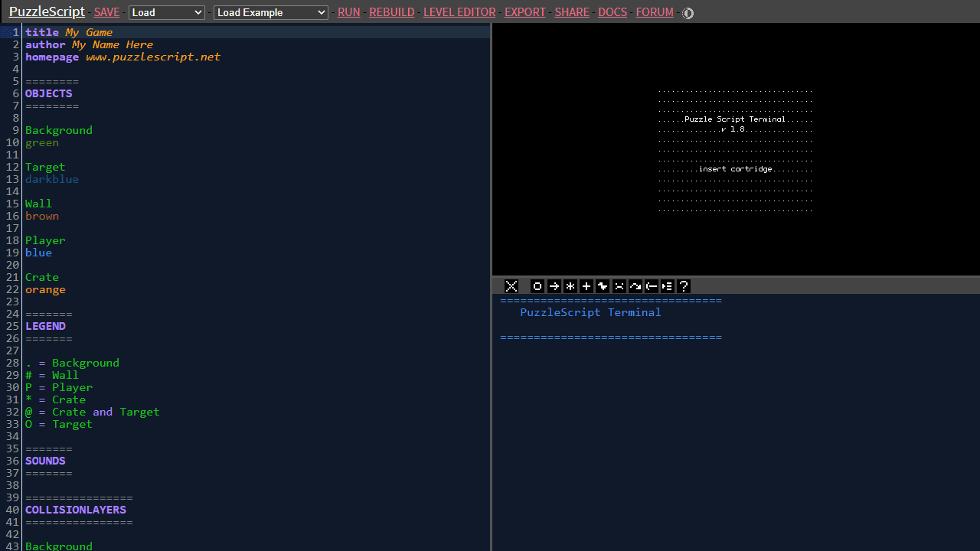Click the game canvas showing 'insert cartridge'
Image resolution: width=980 pixels, height=551 pixels.
[736, 149]
